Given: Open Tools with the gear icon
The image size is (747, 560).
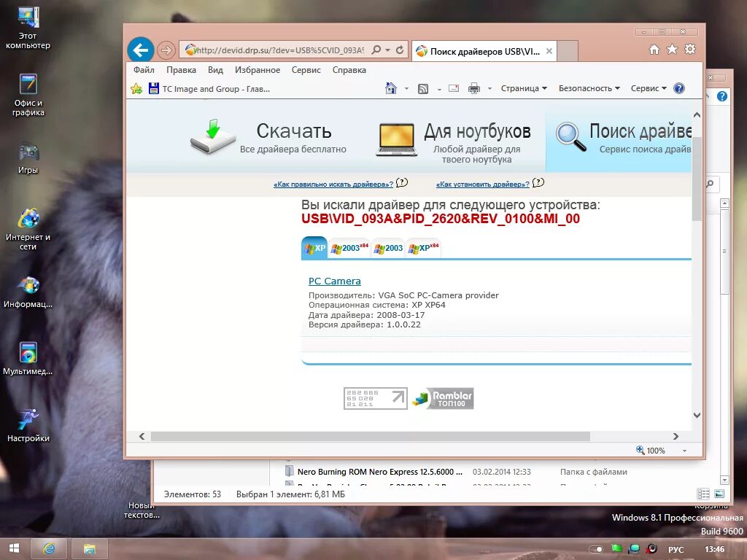Looking at the screenshot, I should coord(690,49).
